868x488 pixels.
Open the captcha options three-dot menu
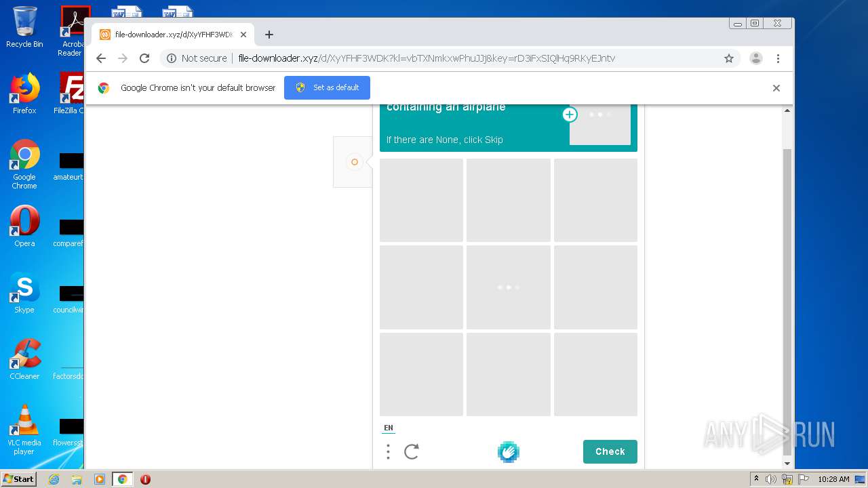(x=388, y=452)
